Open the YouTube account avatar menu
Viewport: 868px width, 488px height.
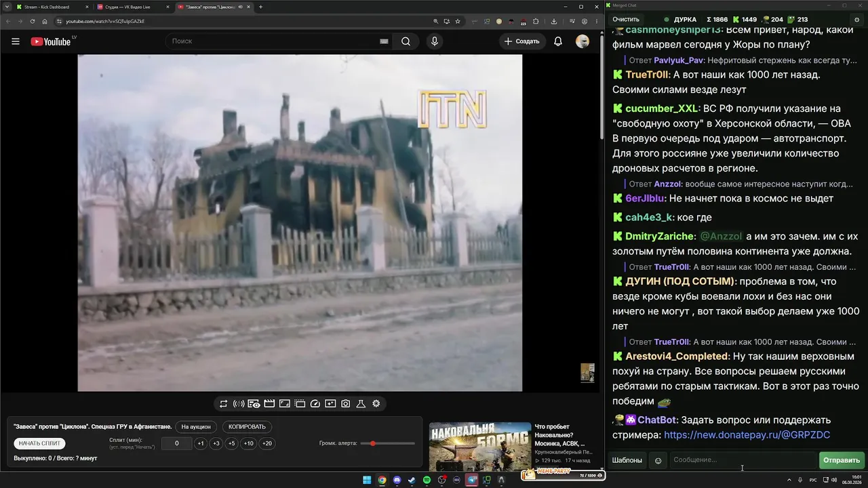(583, 41)
